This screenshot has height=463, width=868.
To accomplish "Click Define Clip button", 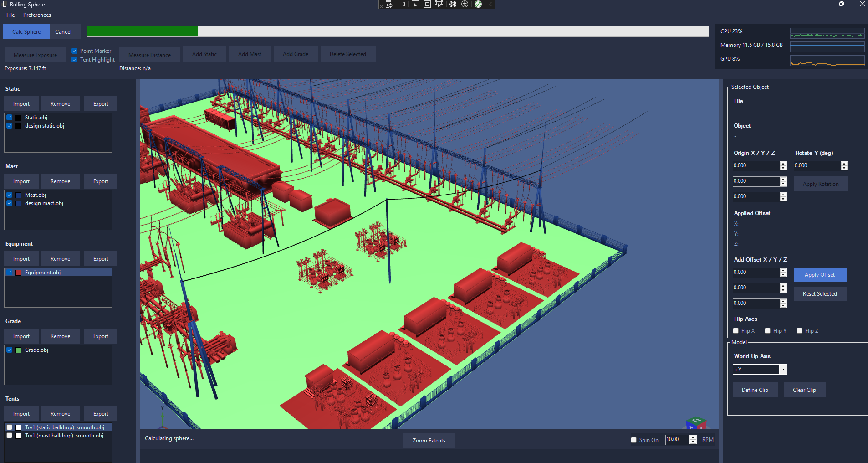I will pos(755,390).
